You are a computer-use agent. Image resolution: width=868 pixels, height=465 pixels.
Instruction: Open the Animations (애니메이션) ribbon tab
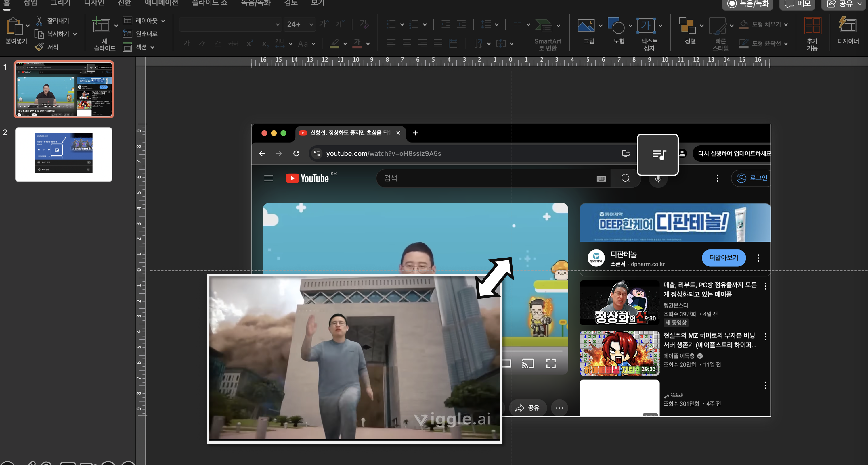(161, 3)
